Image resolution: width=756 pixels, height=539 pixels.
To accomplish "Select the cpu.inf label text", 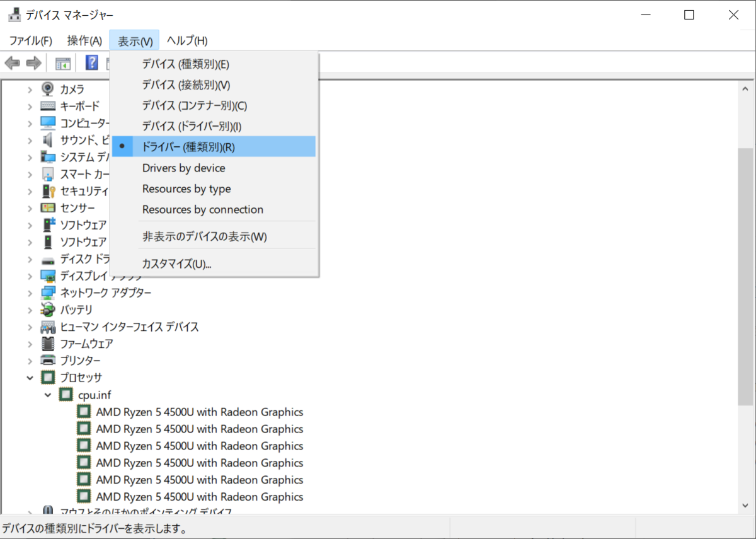I will click(x=94, y=395).
